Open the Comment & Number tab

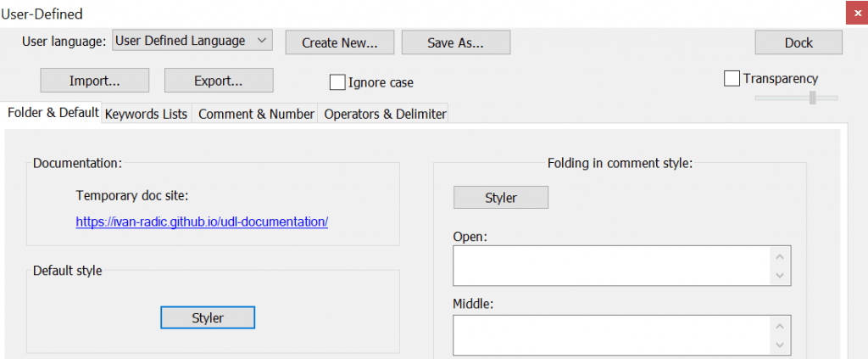[256, 114]
